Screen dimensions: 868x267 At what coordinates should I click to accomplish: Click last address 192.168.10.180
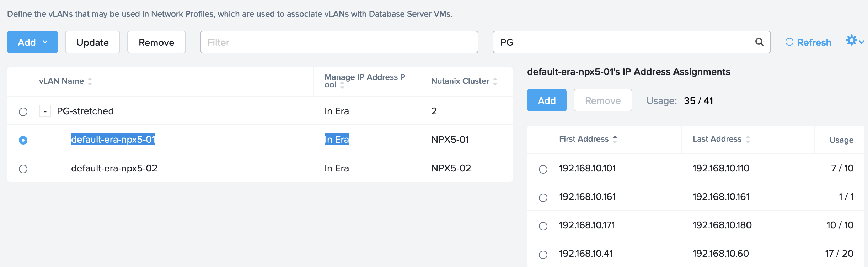click(x=722, y=225)
